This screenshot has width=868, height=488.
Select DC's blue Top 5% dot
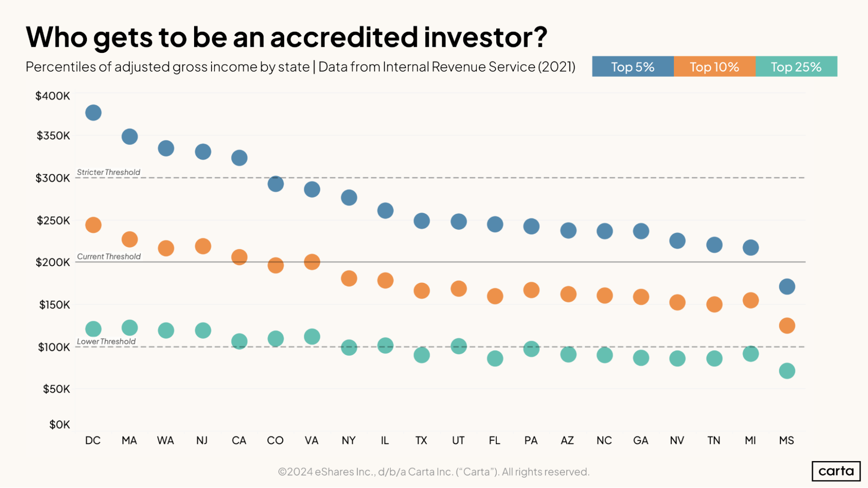point(93,113)
